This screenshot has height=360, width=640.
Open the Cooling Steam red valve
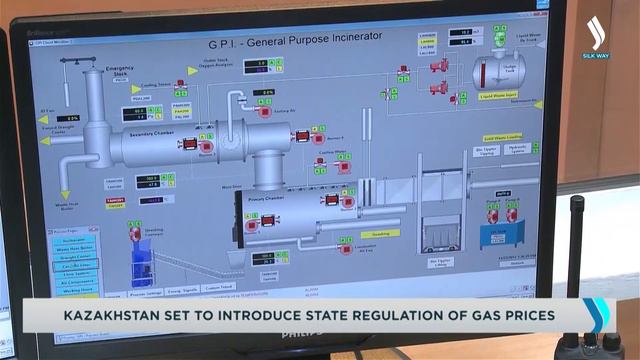(x=180, y=85)
